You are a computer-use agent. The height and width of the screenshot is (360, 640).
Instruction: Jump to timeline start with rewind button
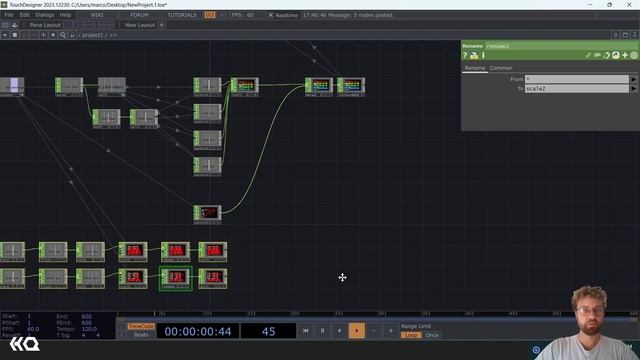pos(306,331)
